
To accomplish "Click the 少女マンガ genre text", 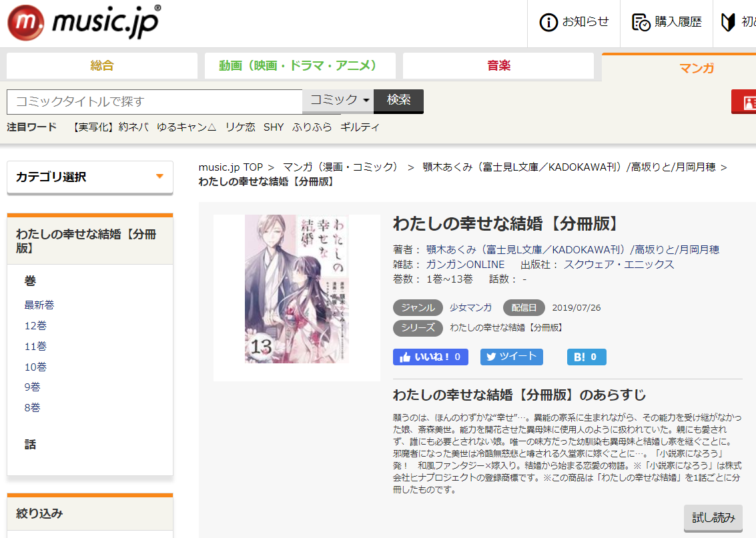I will coord(470,308).
